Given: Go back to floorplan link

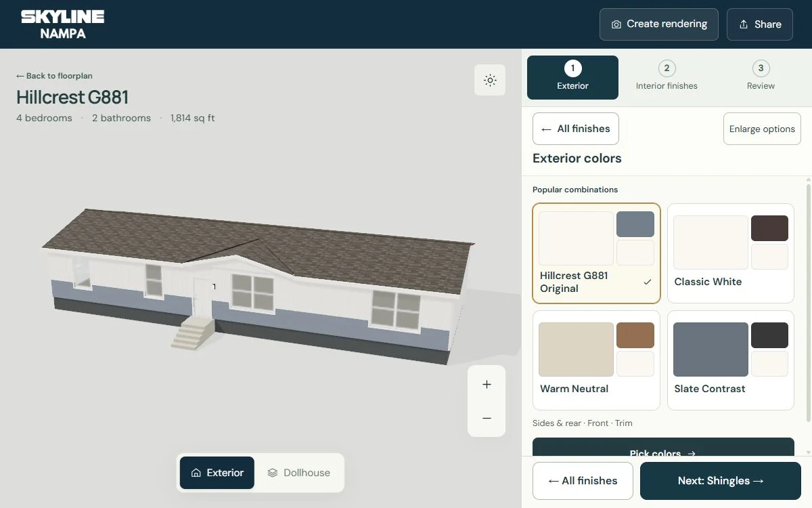Looking at the screenshot, I should (54, 76).
